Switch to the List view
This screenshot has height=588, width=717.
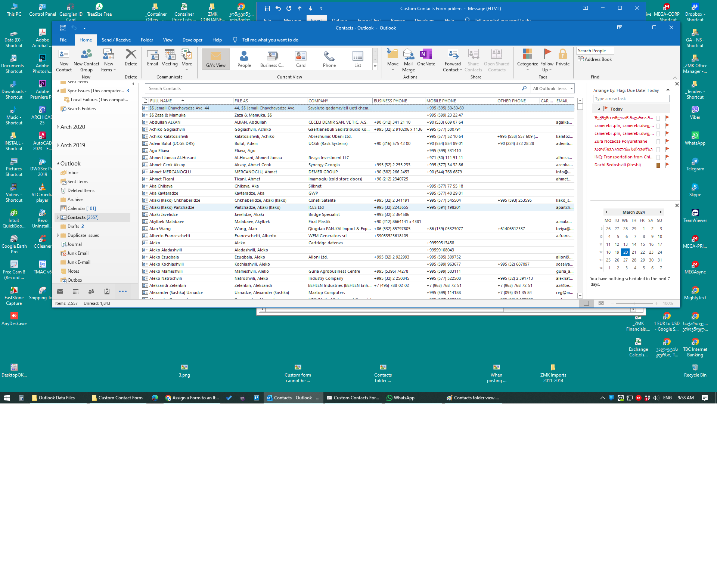(x=358, y=59)
